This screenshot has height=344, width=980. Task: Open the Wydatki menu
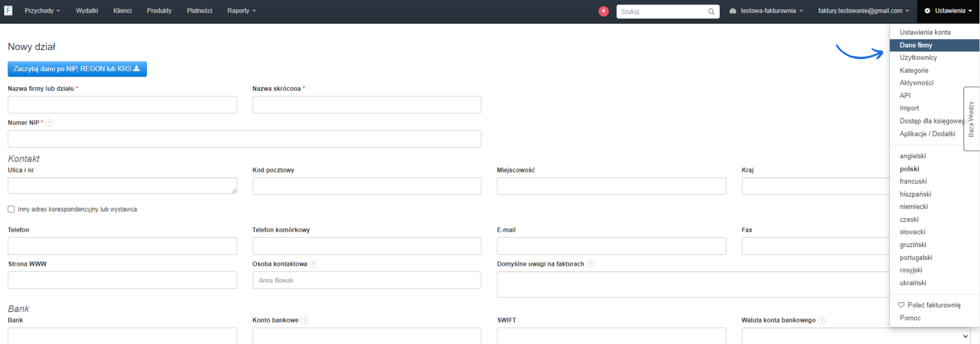click(87, 11)
